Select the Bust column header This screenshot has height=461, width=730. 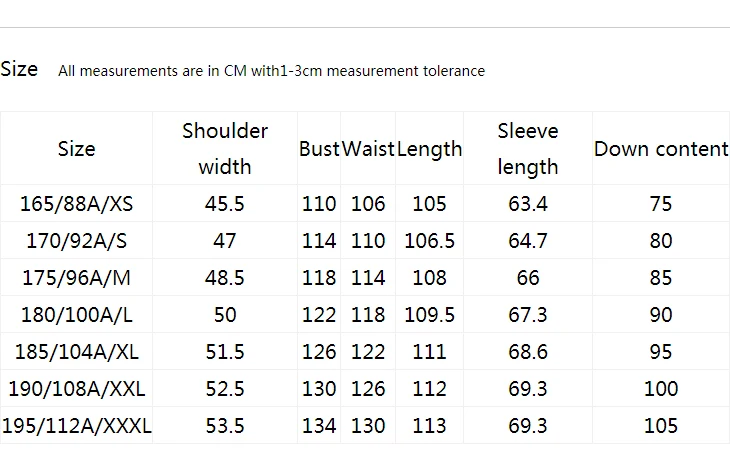(x=319, y=149)
